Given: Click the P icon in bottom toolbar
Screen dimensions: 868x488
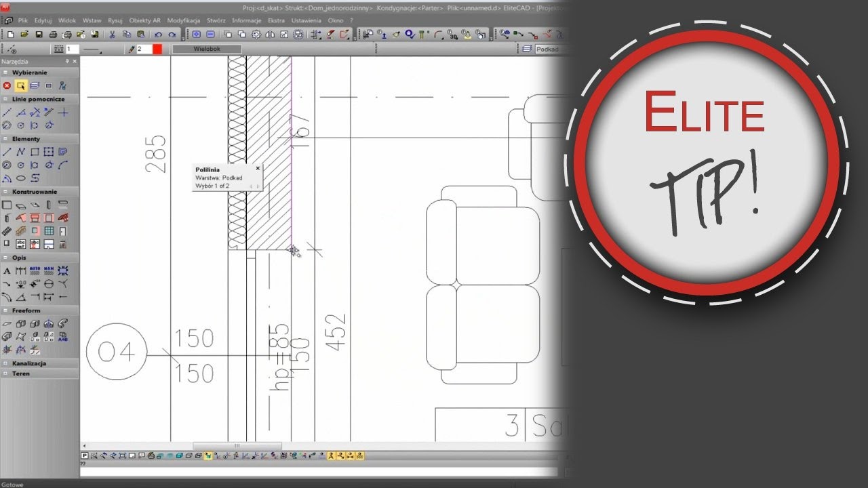Looking at the screenshot, I should tap(85, 455).
